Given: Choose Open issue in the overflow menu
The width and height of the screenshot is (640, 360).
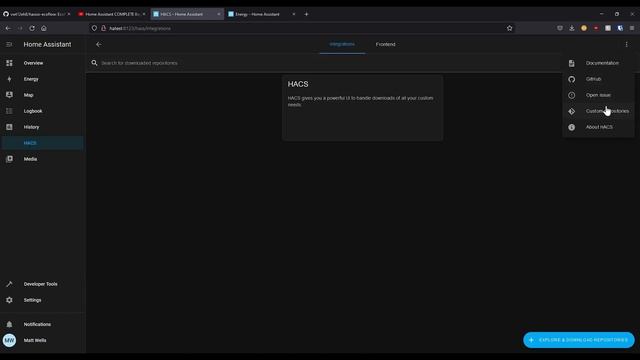Looking at the screenshot, I should click(599, 95).
